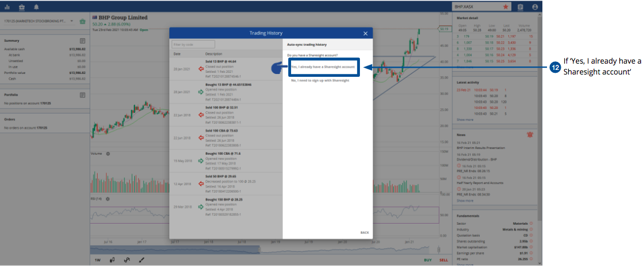
Task: Click Show more under Latest activity
Action: click(x=465, y=120)
